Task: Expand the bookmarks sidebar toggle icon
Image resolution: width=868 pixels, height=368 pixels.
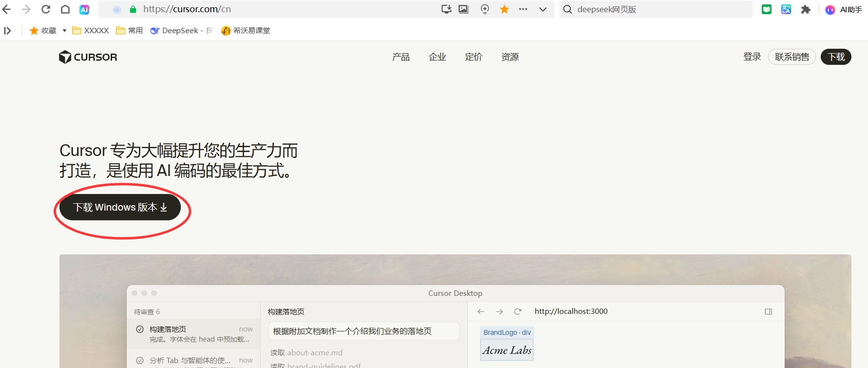Action: click(7, 31)
